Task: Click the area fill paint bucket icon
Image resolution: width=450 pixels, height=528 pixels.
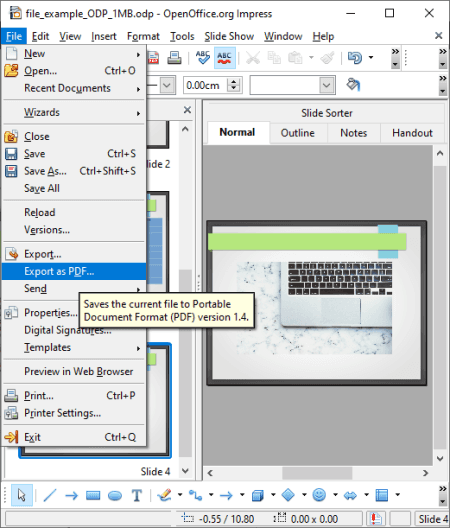Action: coord(353,85)
